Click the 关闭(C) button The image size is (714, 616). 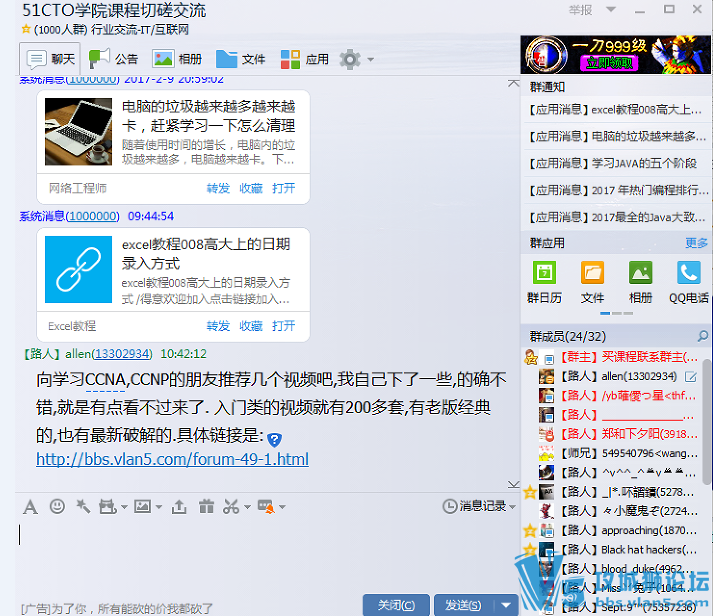click(396, 605)
